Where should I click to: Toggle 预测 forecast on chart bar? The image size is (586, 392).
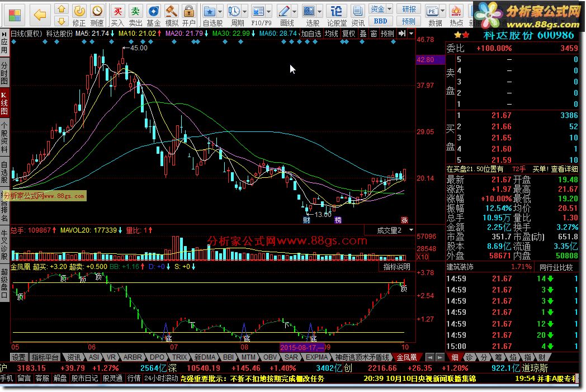(x=387, y=34)
